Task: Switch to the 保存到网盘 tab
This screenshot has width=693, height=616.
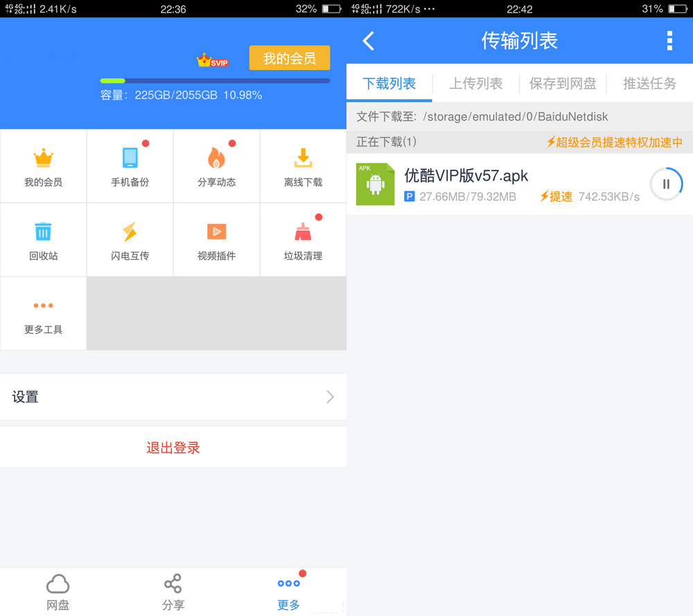Action: [x=563, y=83]
